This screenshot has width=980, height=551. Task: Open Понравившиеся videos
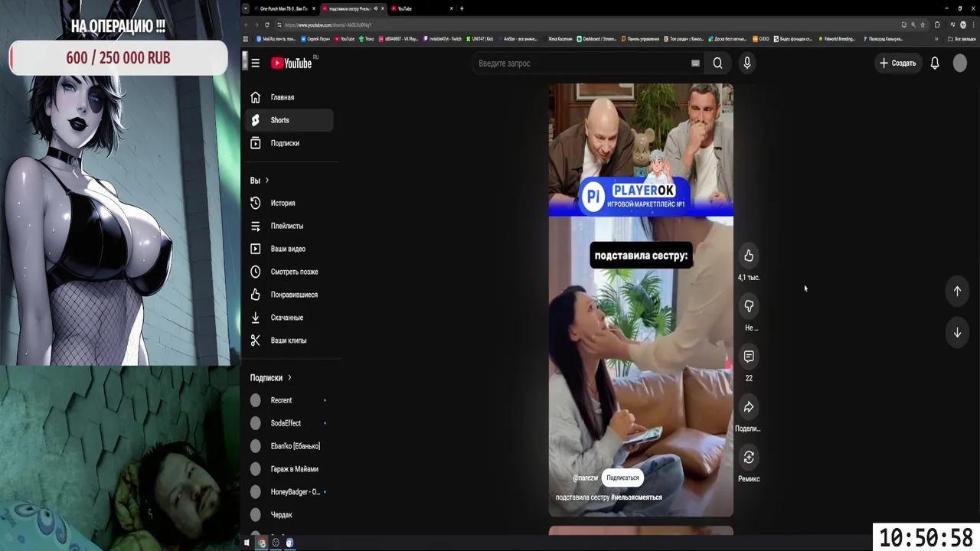click(289, 295)
